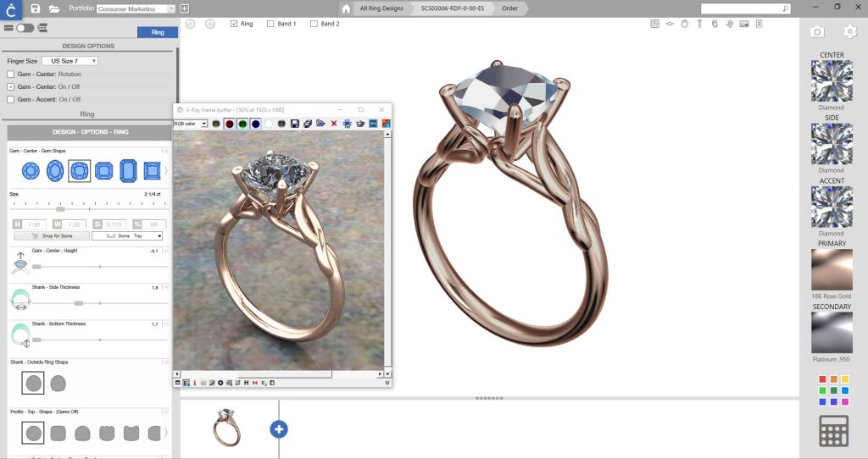Viewport: 868px width, 459px height.
Task: Flip the toggle switch at top left
Action: coord(25,28)
